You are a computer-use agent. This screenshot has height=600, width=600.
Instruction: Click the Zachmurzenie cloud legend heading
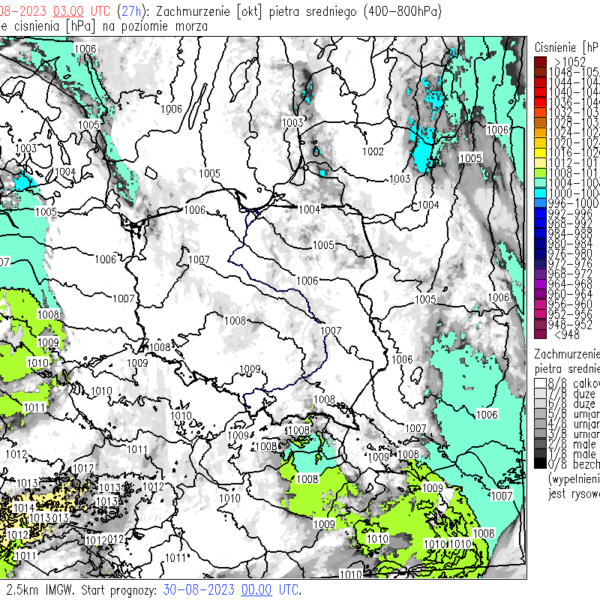[566, 355]
